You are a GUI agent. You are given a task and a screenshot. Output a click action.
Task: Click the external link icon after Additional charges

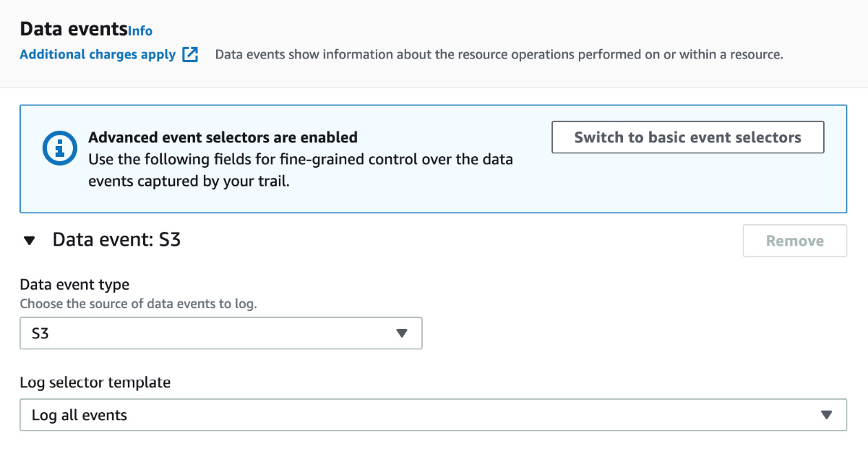[x=191, y=54]
